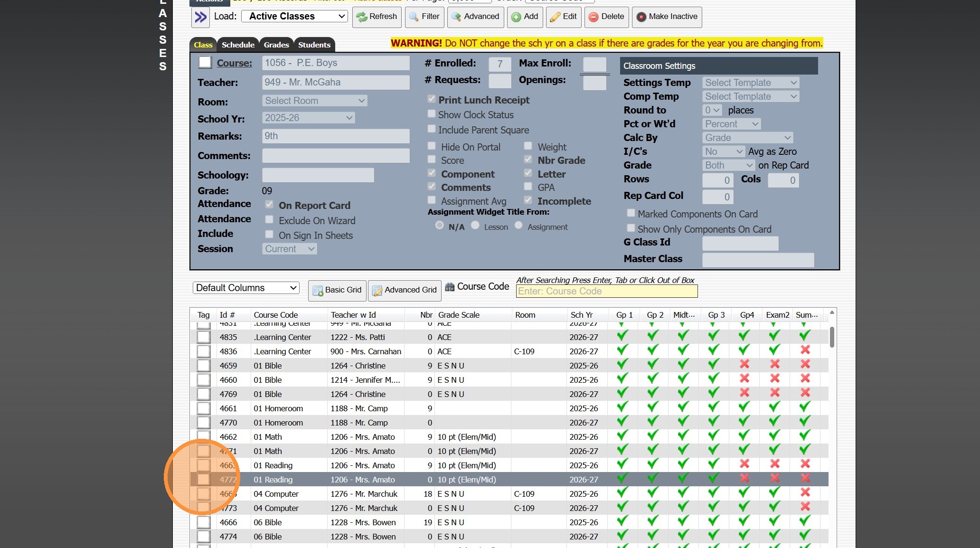The height and width of the screenshot is (548, 980).
Task: Select the Lesson radio button
Action: 475,226
